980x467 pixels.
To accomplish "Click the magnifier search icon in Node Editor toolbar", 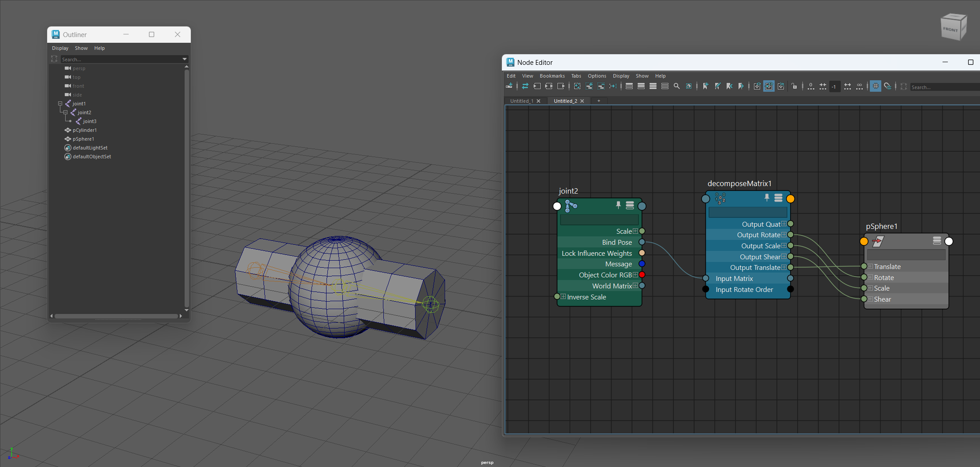I will (x=677, y=86).
